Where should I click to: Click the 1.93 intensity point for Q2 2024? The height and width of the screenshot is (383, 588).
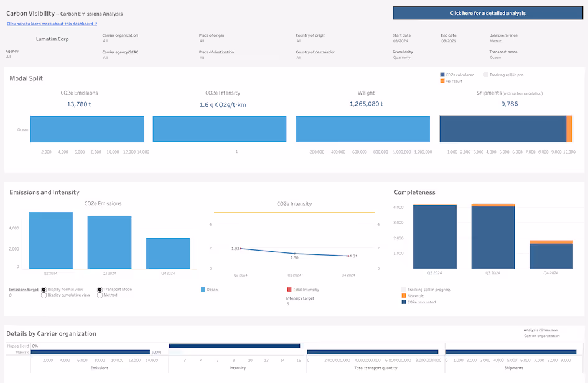tap(241, 249)
